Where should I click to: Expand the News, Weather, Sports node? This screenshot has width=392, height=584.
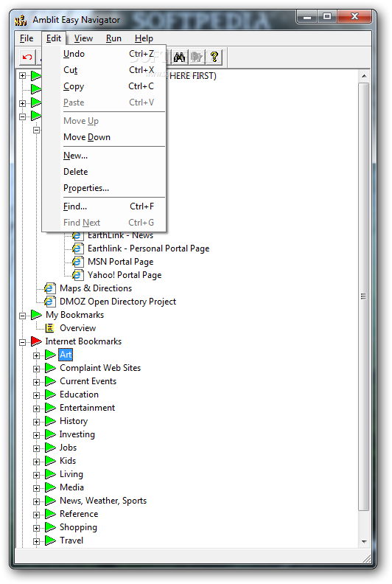pos(37,501)
